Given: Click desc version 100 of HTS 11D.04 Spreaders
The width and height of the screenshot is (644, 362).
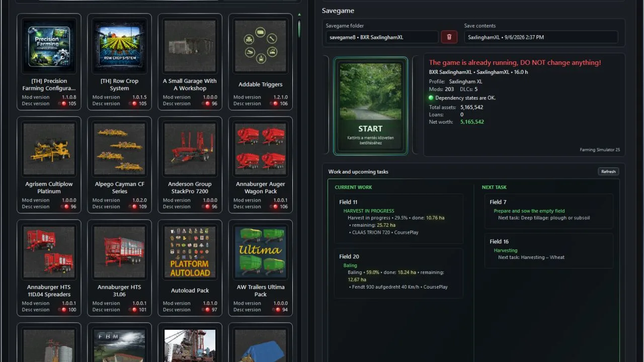Looking at the screenshot, I should click(x=72, y=310).
